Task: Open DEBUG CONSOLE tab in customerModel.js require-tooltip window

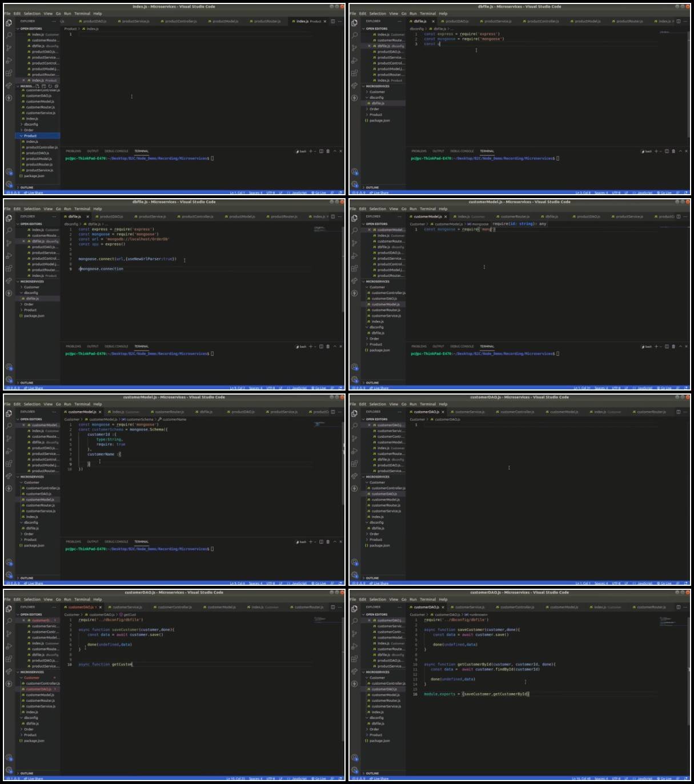Action: click(462, 347)
